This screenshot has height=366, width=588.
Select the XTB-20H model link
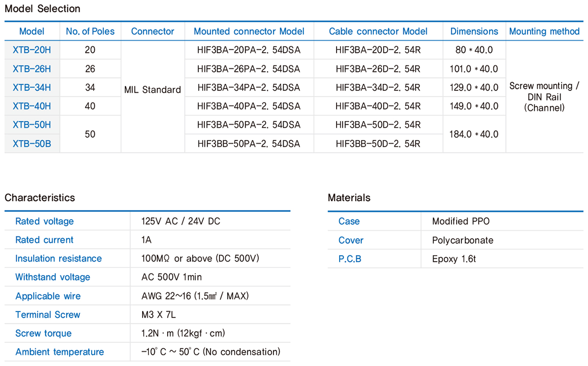click(31, 50)
